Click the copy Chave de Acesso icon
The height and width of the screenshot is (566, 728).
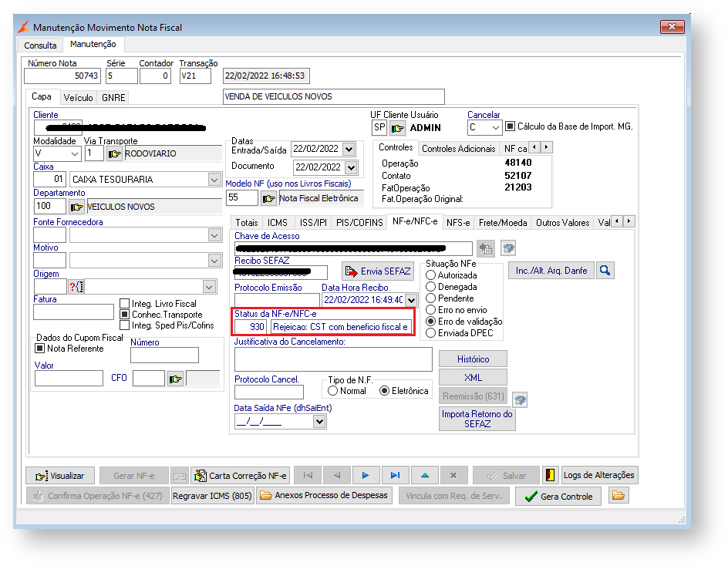486,248
